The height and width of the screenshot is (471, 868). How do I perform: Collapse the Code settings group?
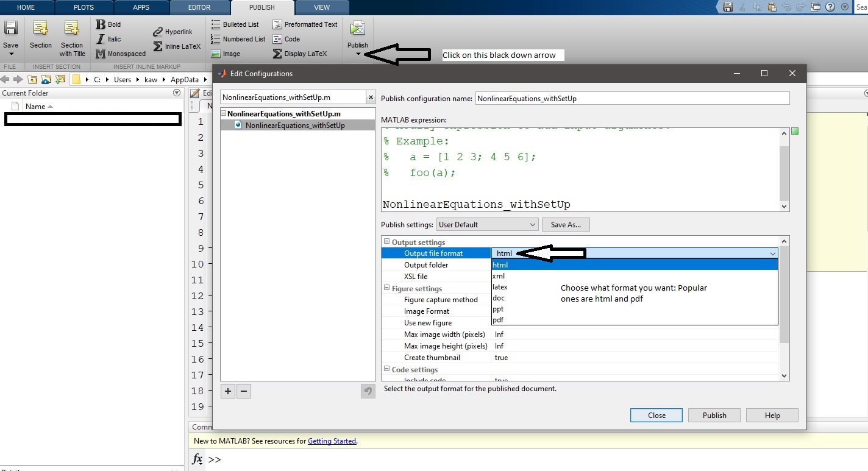point(386,369)
